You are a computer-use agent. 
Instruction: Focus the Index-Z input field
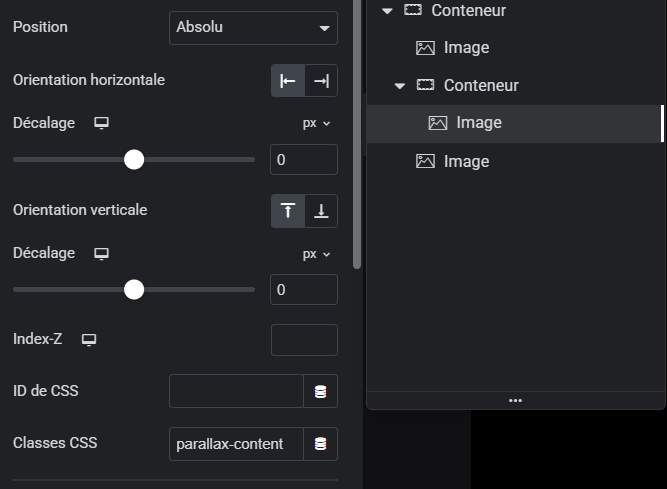point(304,340)
